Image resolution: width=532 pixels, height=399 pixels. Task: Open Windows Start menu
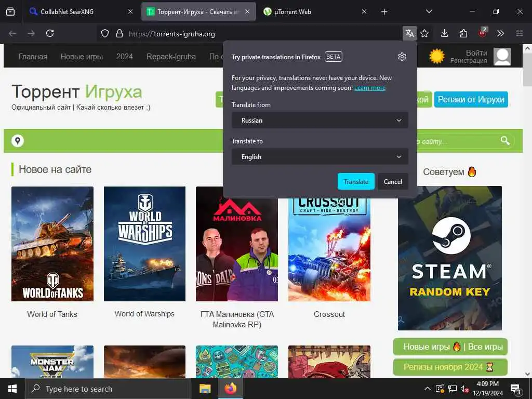click(x=12, y=389)
